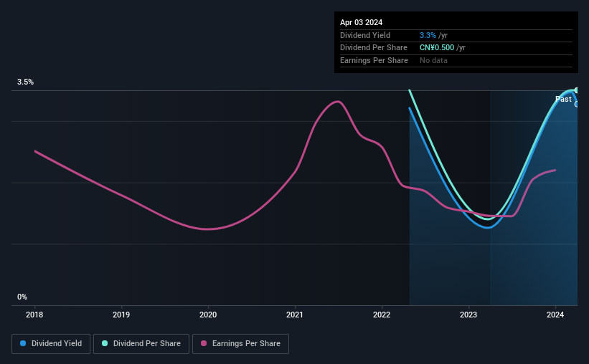
Task: Click the blue endpoint marker below Past label
Action: pos(576,105)
